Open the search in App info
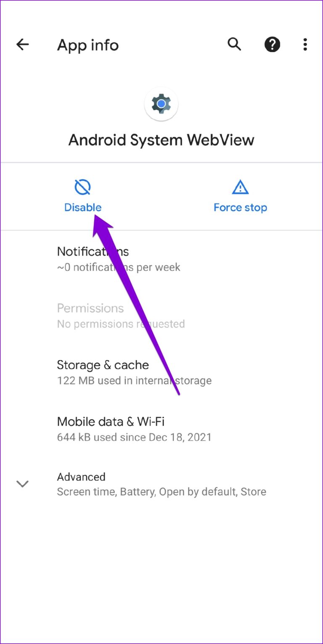The height and width of the screenshot is (644, 323). click(234, 44)
